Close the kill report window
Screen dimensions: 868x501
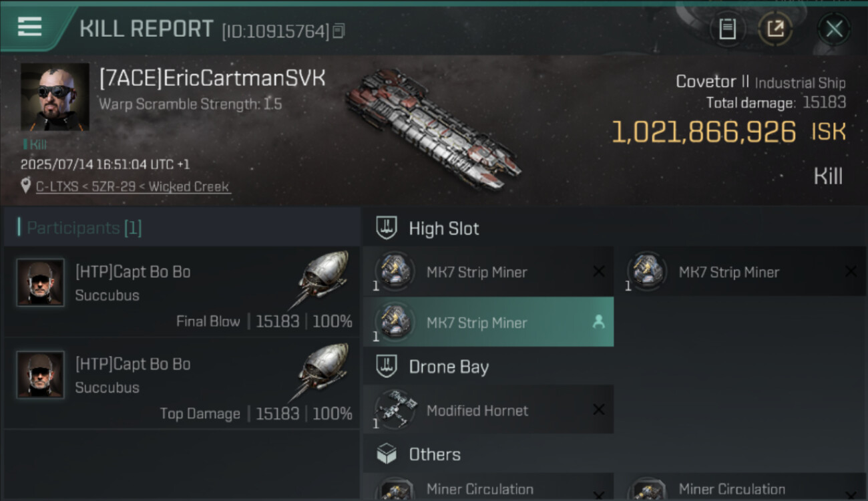click(x=834, y=29)
